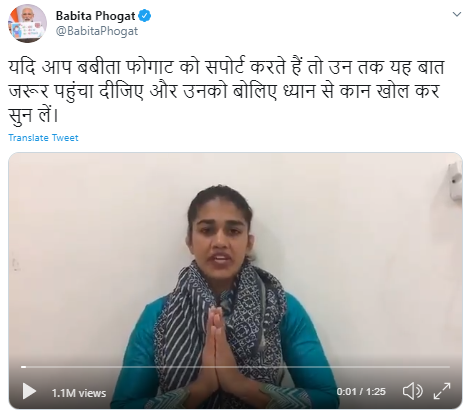Click the blue verified badge

pos(144,16)
